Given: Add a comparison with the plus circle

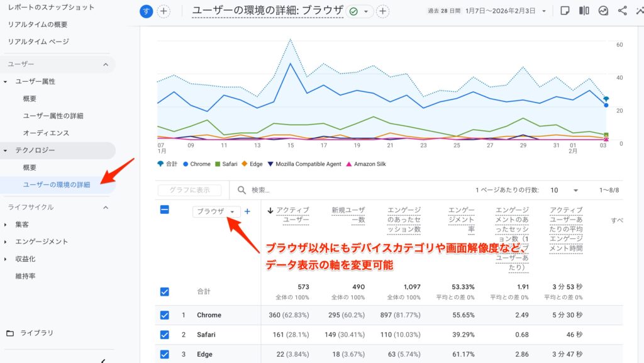Looking at the screenshot, I should (164, 11).
